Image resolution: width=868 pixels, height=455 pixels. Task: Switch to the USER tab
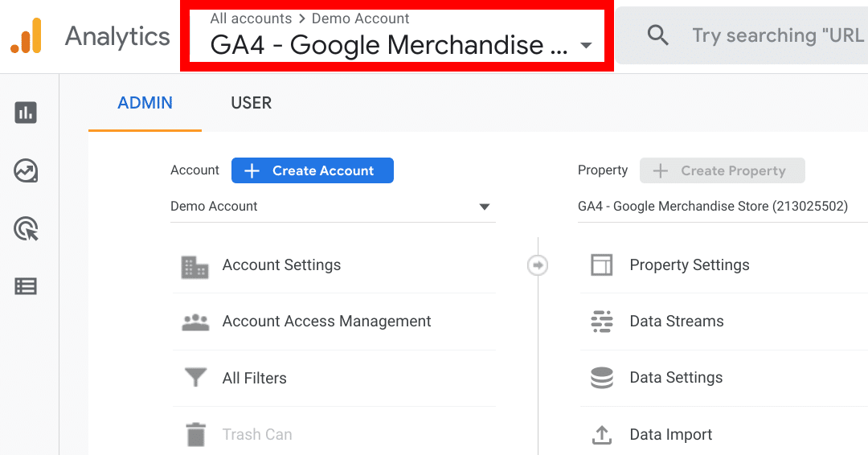point(251,103)
